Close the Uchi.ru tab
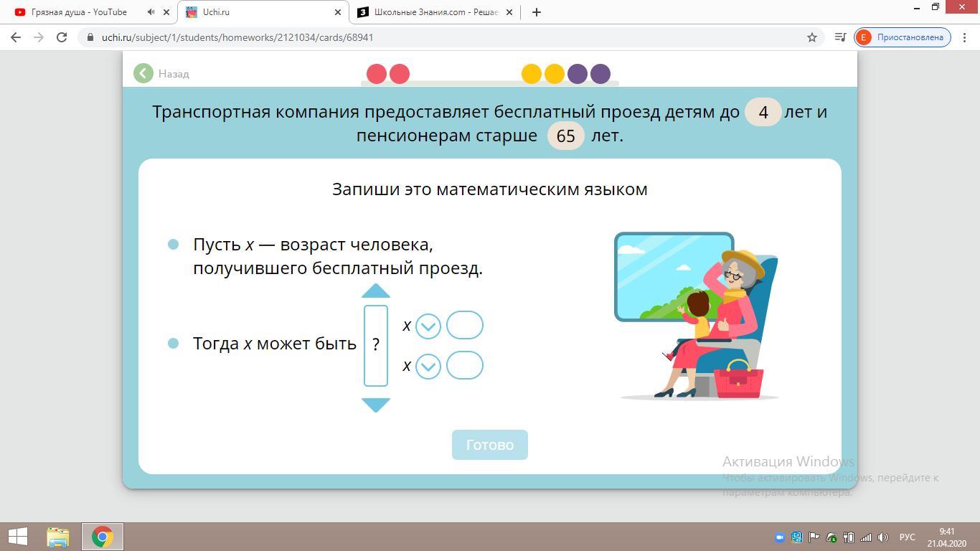 pos(339,12)
